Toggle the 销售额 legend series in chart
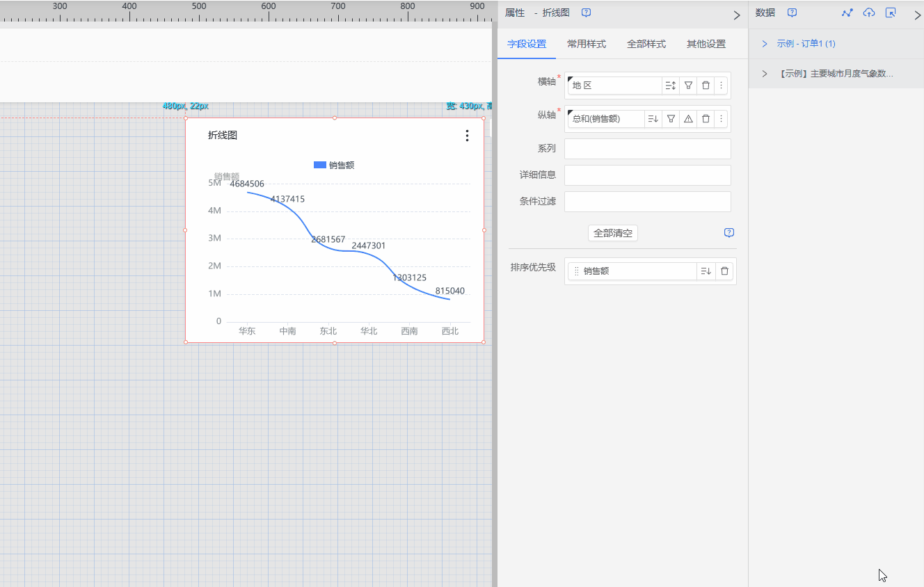 (x=334, y=166)
